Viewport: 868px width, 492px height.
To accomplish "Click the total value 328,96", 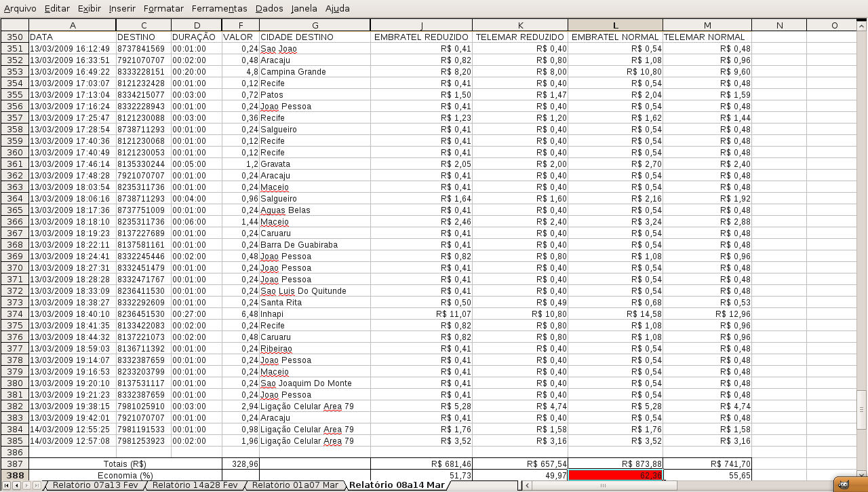I will tap(240, 463).
